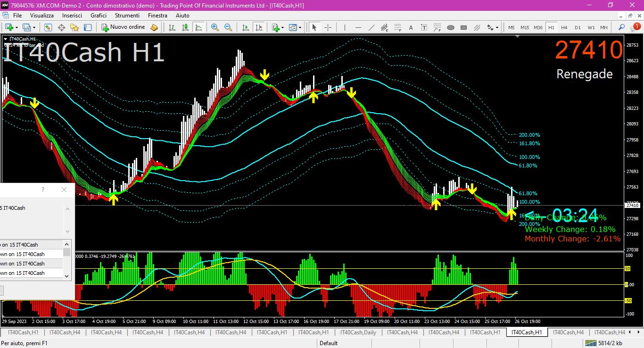Close the alert dialog with X
Image resolution: width=644 pixels, height=348 pixels.
coord(64,190)
